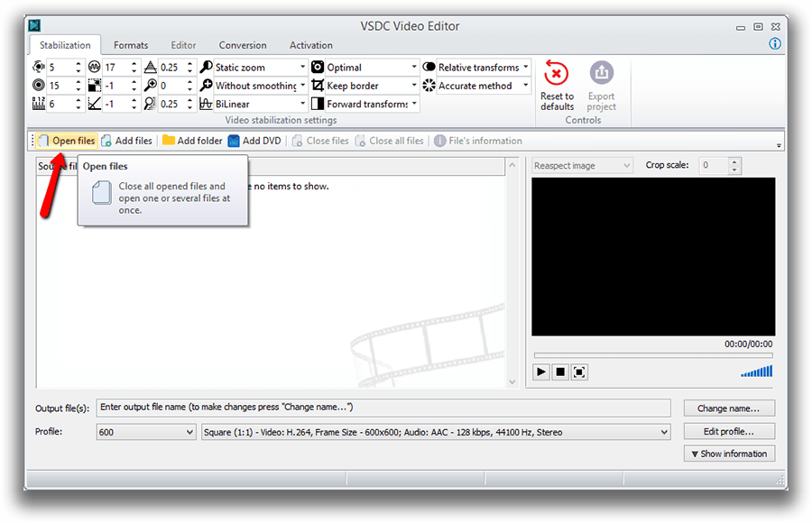812x523 pixels.
Task: Increase the Crop scale stepper
Action: coord(734,161)
